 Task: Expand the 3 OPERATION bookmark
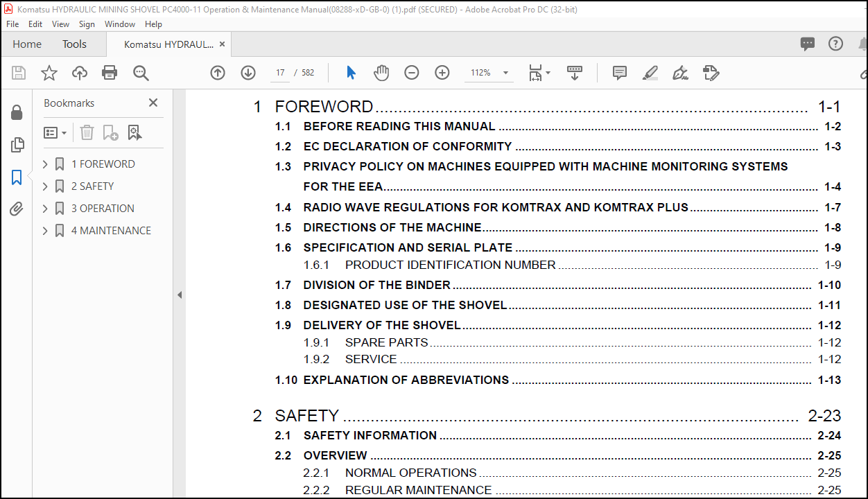(x=45, y=209)
